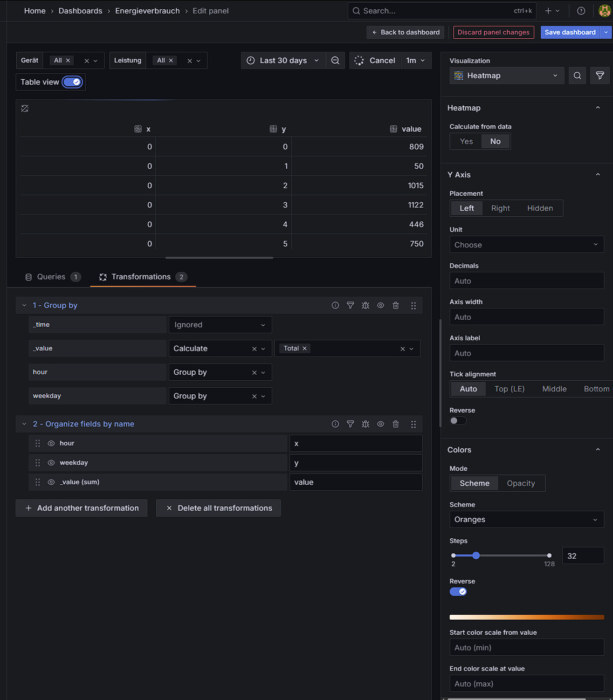Collapse the Y Axis section
Screen dimensions: 613x700
tap(597, 175)
